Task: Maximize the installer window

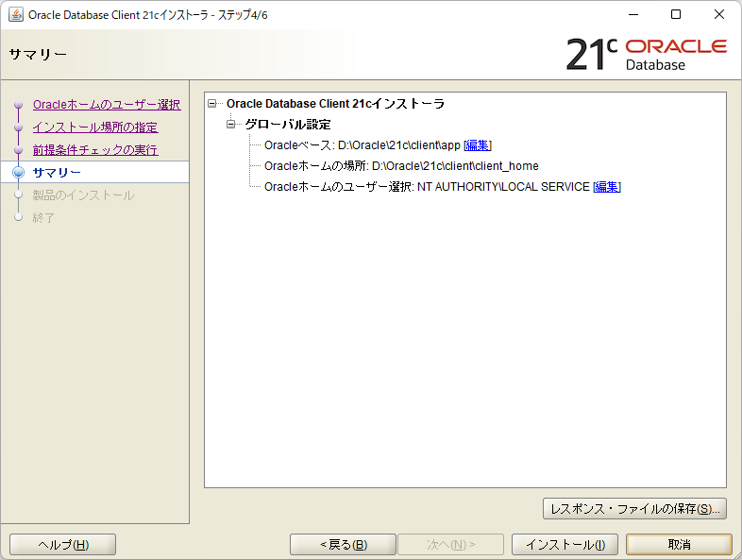Action: point(676,15)
